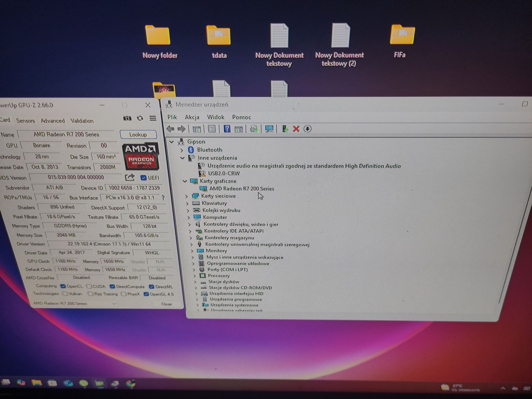Switch to the Validation tab in GPU-Z
532x399 pixels.
pos(82,120)
